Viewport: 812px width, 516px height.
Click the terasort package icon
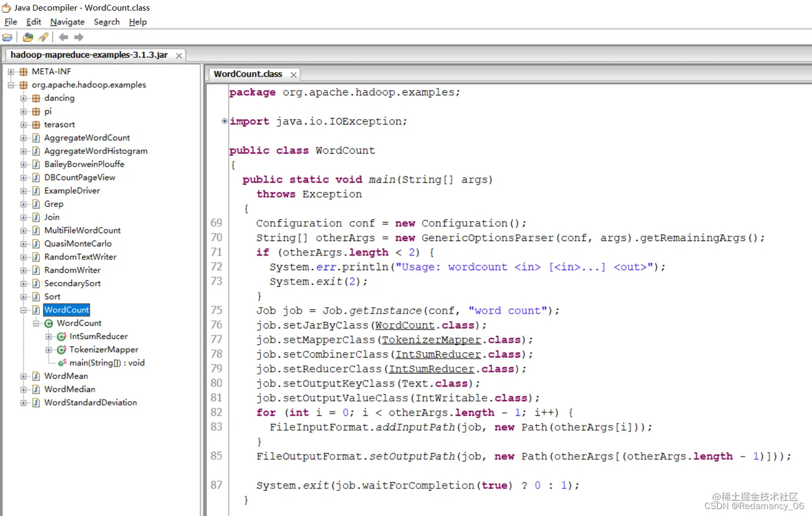36,125
